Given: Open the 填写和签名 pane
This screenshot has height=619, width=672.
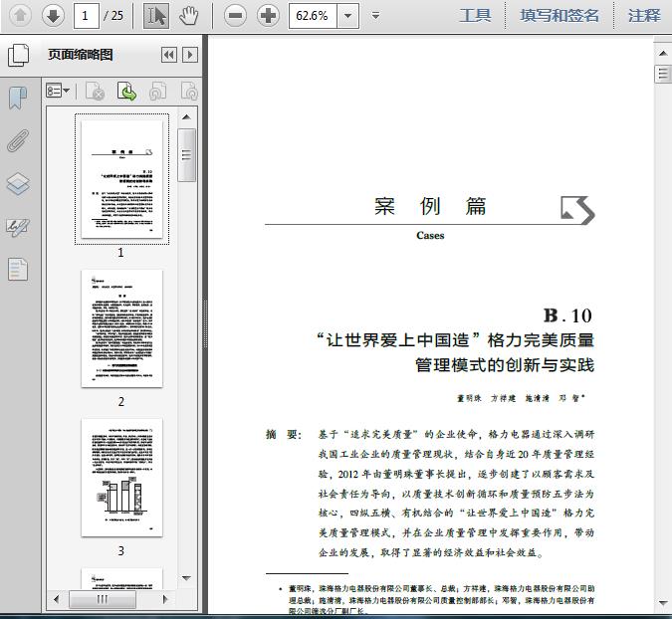Looking at the screenshot, I should point(560,16).
